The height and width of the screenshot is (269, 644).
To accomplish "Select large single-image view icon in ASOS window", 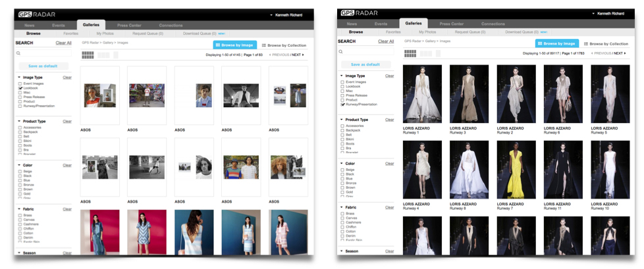I will tap(116, 55).
